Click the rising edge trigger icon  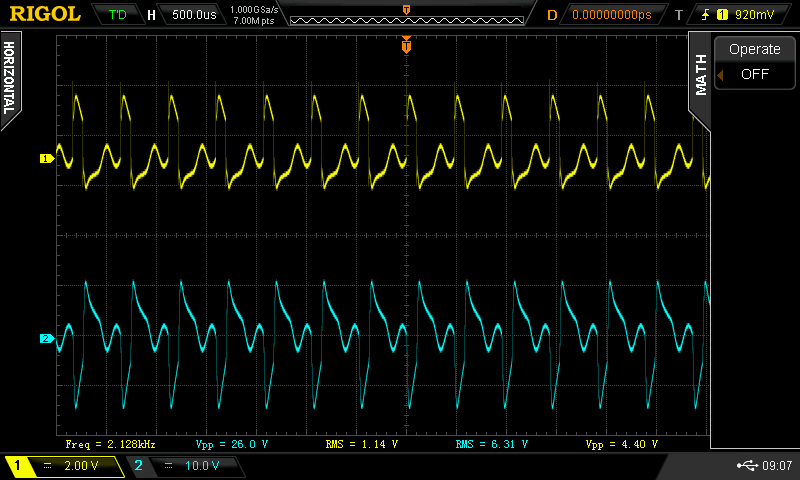click(x=706, y=15)
